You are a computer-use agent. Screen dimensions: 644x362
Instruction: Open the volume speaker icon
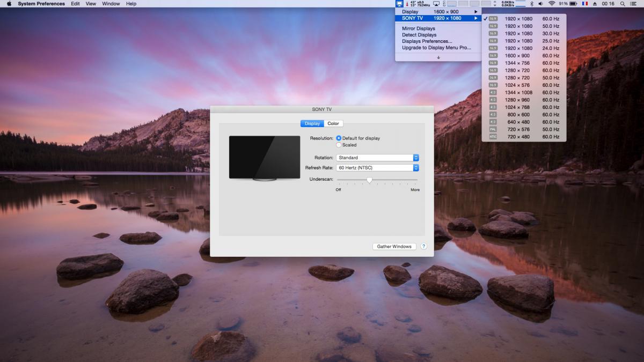pyautogui.click(x=541, y=4)
